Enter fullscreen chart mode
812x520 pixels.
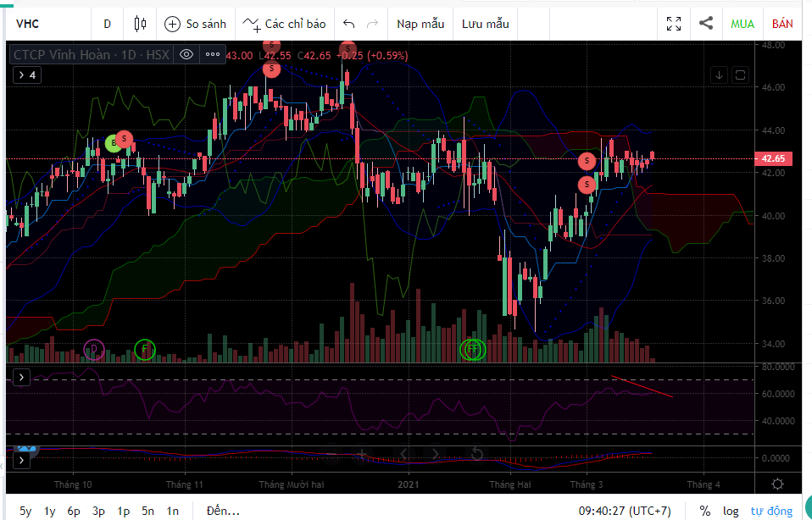pyautogui.click(x=674, y=24)
